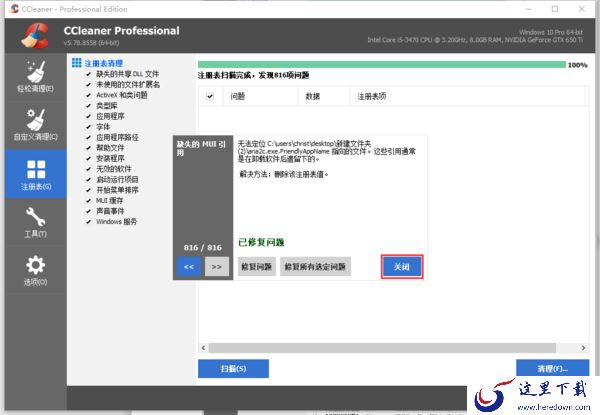Go to next issue with >> button
This screenshot has height=415, width=600.
pyautogui.click(x=217, y=267)
